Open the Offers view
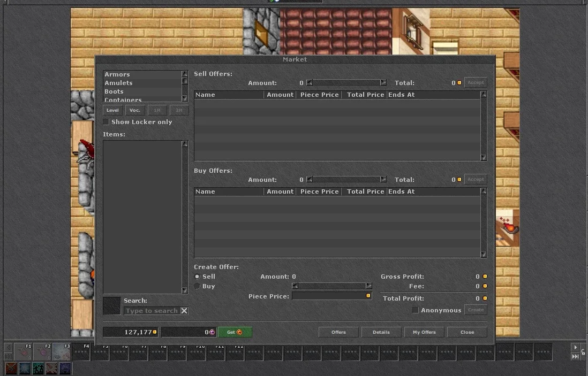 (x=338, y=332)
